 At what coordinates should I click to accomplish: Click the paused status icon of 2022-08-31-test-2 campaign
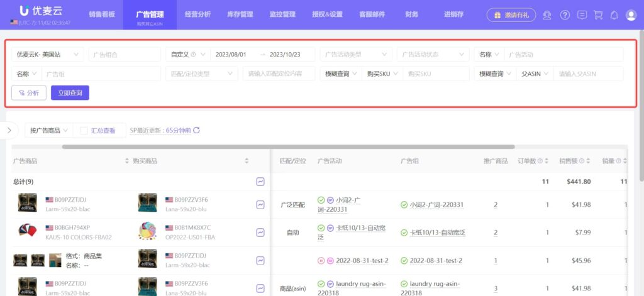coord(321,260)
